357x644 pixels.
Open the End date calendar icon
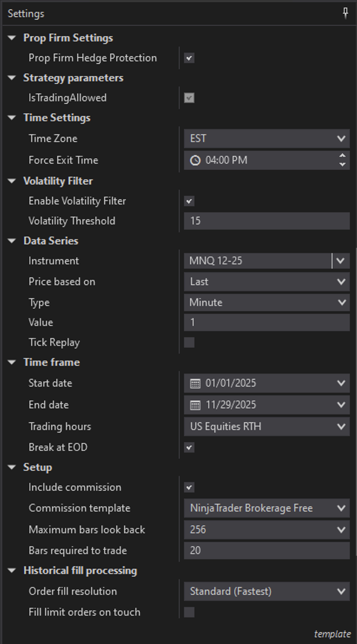click(195, 405)
